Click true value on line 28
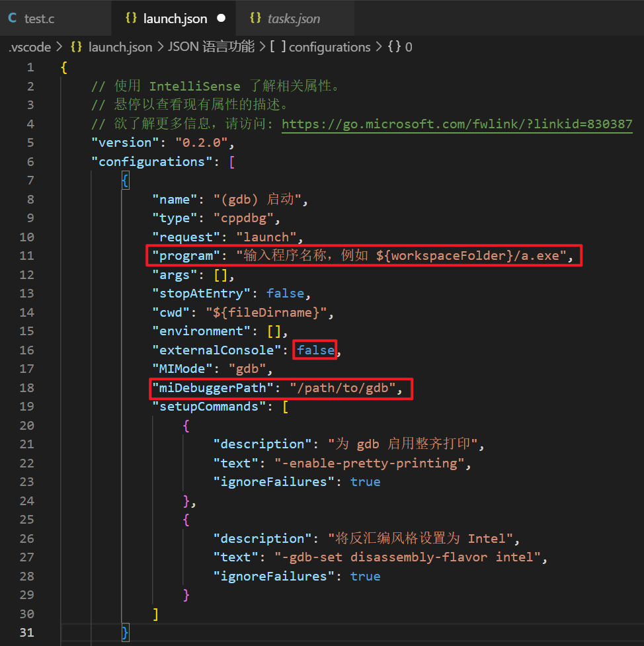This screenshot has width=644, height=646. click(x=366, y=577)
